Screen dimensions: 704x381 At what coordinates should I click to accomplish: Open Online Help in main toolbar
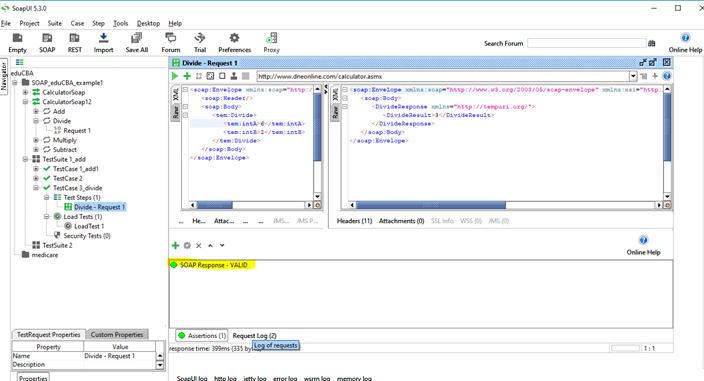[x=685, y=43]
